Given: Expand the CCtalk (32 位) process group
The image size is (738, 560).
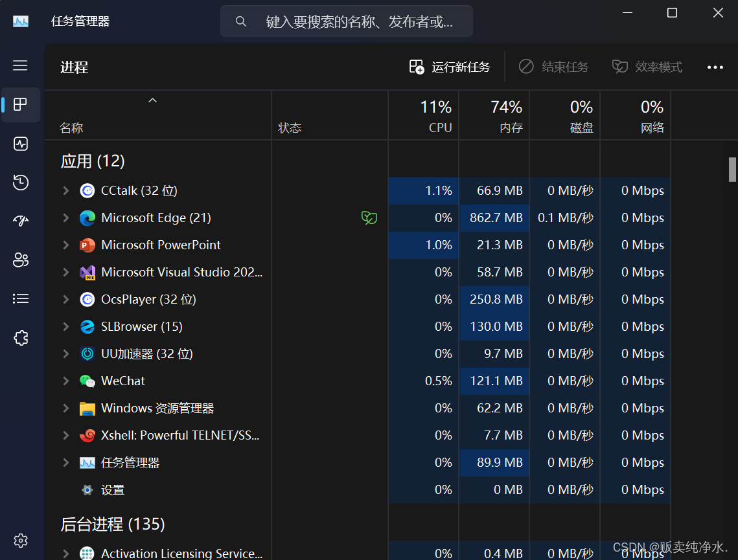Looking at the screenshot, I should pyautogui.click(x=66, y=191).
